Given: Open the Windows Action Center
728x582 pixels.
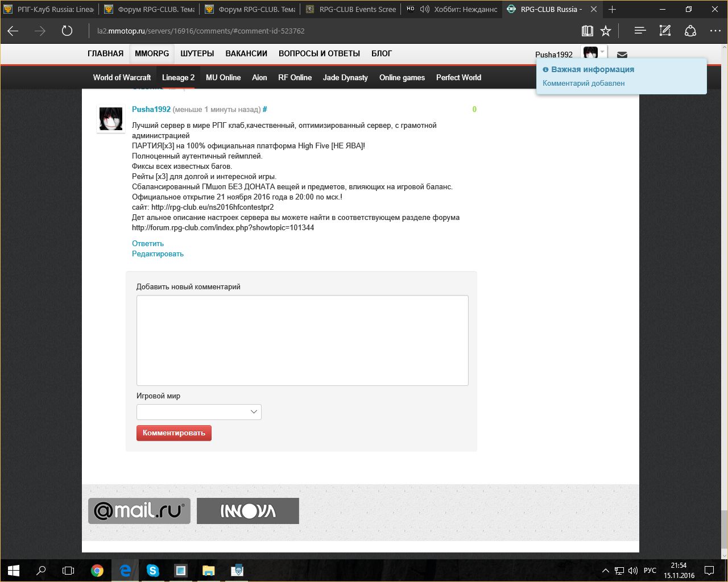Looking at the screenshot, I should point(709,570).
